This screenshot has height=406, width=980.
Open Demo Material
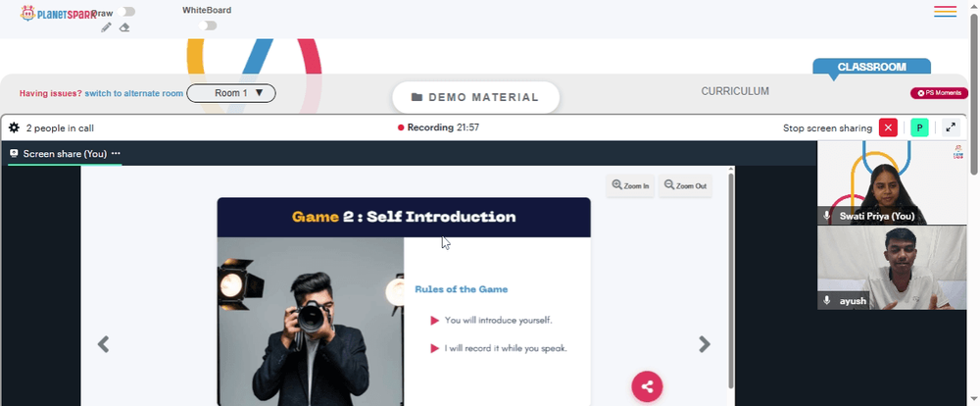click(475, 98)
